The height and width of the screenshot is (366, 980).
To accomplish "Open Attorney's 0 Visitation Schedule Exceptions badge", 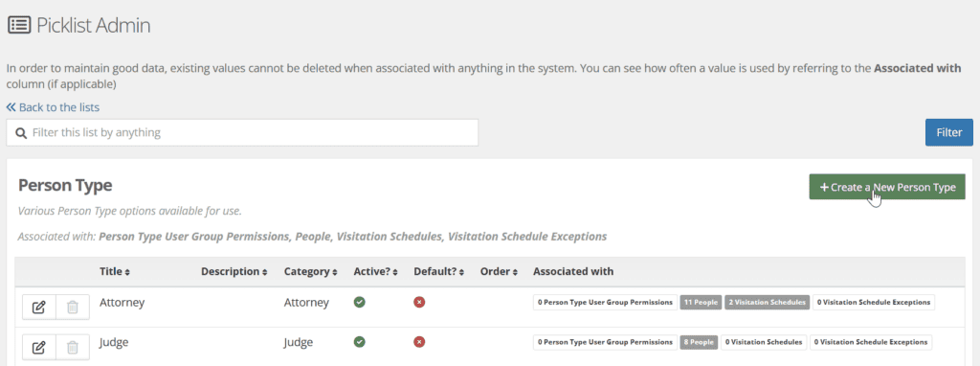I will (x=873, y=302).
